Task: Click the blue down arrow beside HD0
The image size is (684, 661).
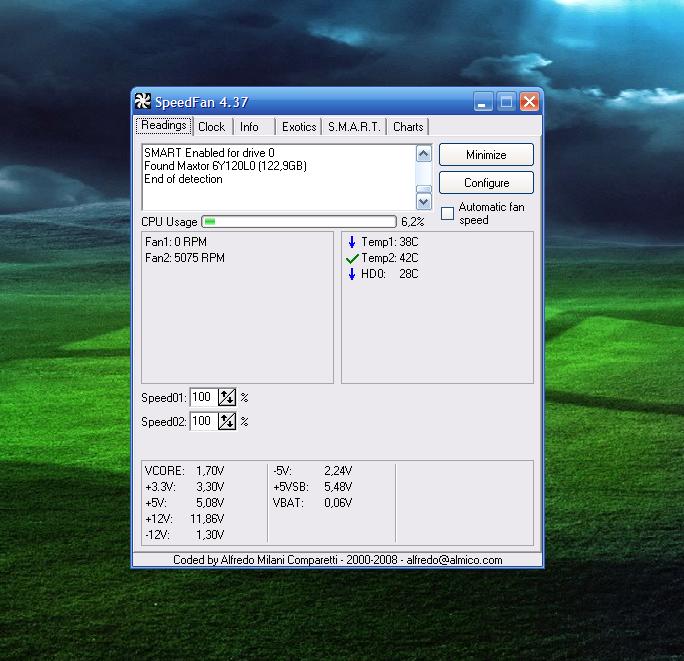Action: pyautogui.click(x=352, y=274)
